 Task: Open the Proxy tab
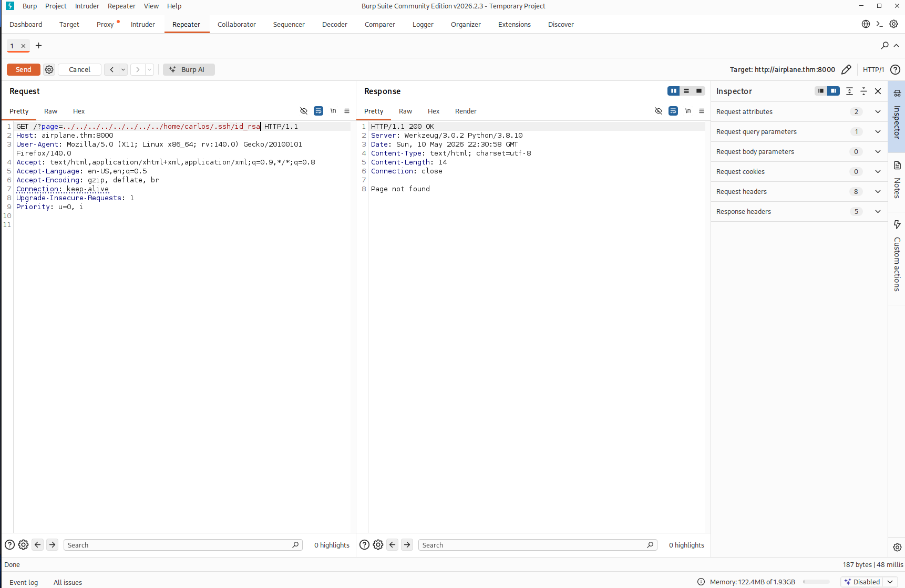(105, 25)
